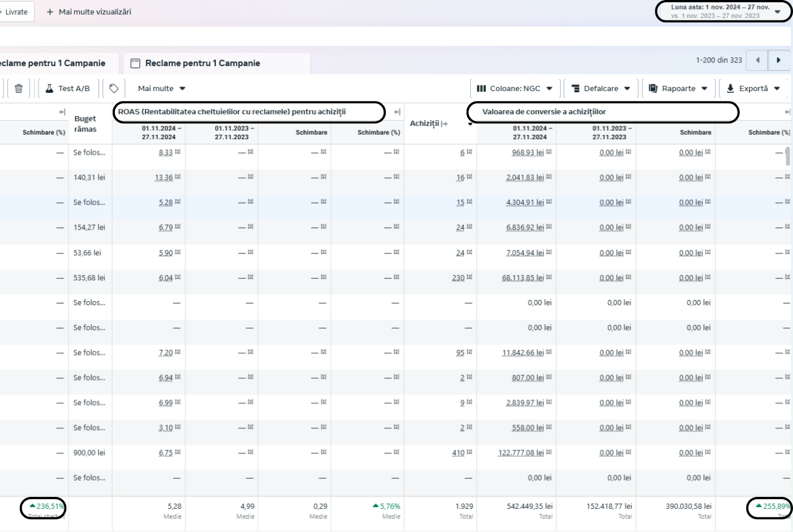This screenshot has width=793, height=532.
Task: Click total conversion value 542.449,35 lei
Action: 530,507
